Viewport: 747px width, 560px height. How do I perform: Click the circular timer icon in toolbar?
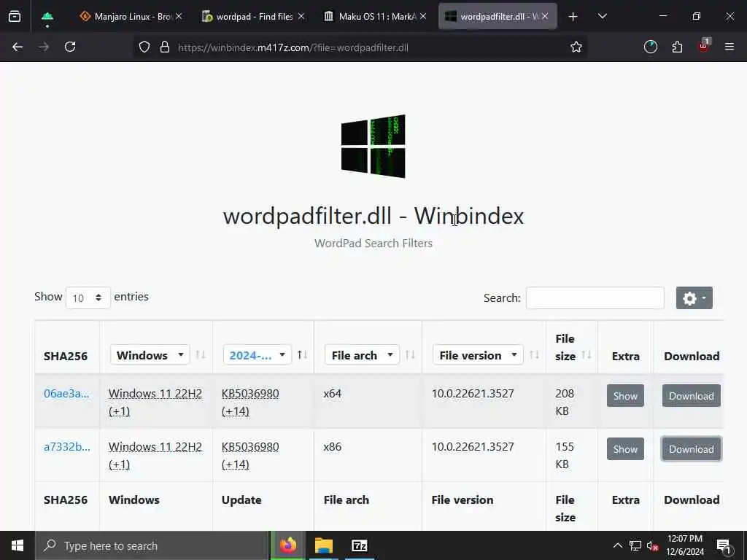[x=650, y=47]
